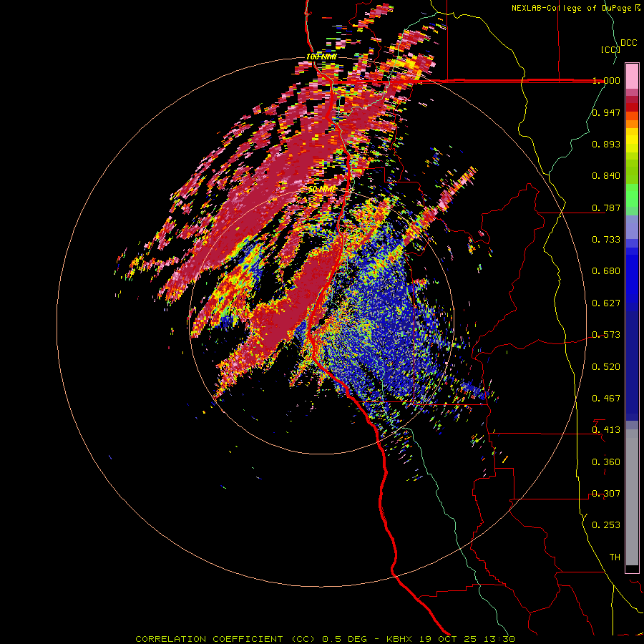Image resolution: width=644 pixels, height=644 pixels.
Task: Select the 0.520 legend value
Action: click(x=606, y=367)
